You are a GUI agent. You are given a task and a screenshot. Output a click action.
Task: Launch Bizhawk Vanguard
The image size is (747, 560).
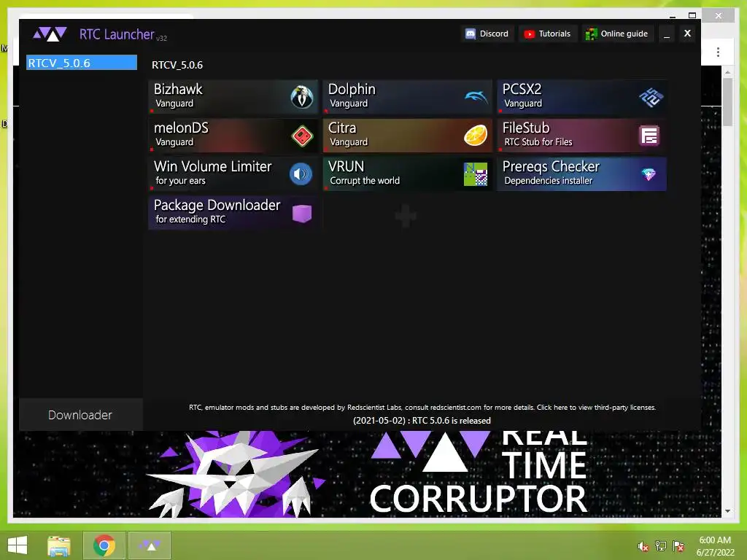point(233,97)
